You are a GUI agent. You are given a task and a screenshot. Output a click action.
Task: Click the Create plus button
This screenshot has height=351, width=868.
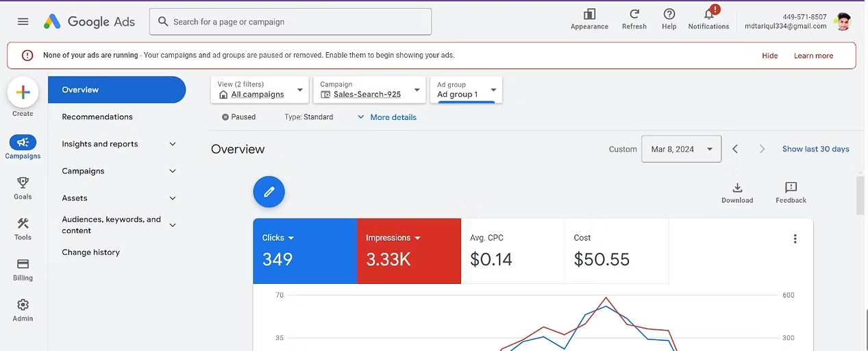click(23, 93)
